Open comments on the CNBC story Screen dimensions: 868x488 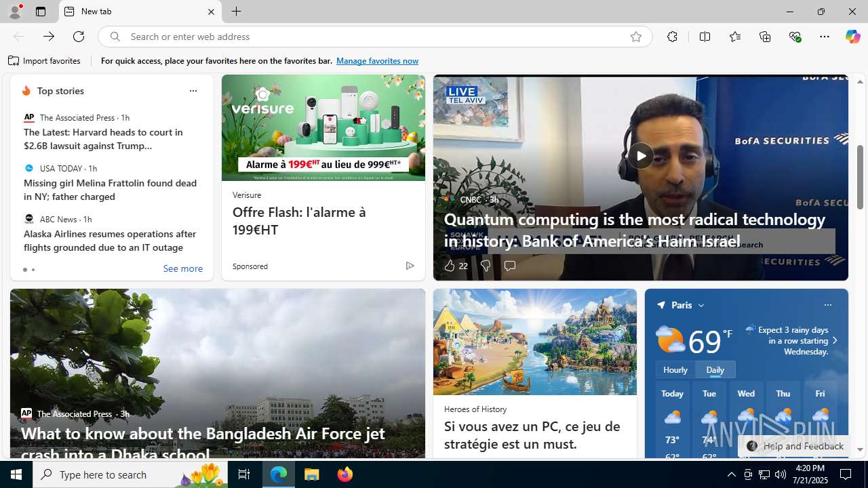click(509, 266)
